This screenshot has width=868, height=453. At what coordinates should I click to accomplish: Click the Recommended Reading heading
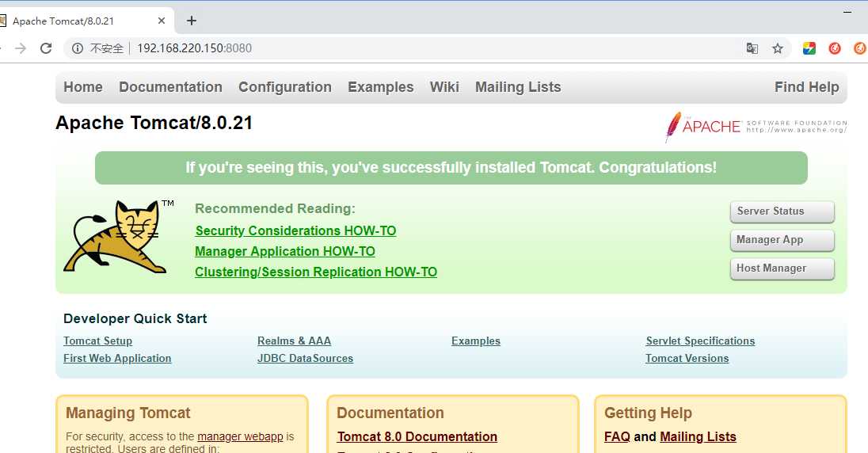click(x=275, y=209)
